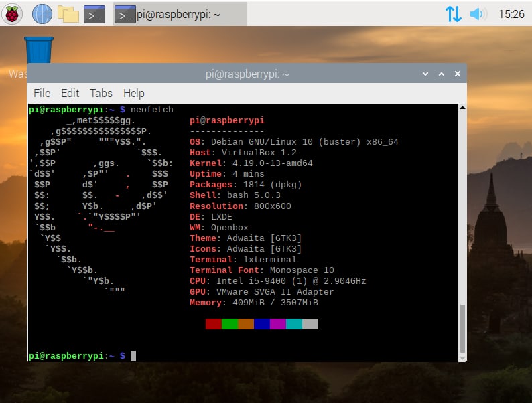Screen dimensions: 532x403
Task: Close the terminal window with X
Action: click(x=458, y=74)
